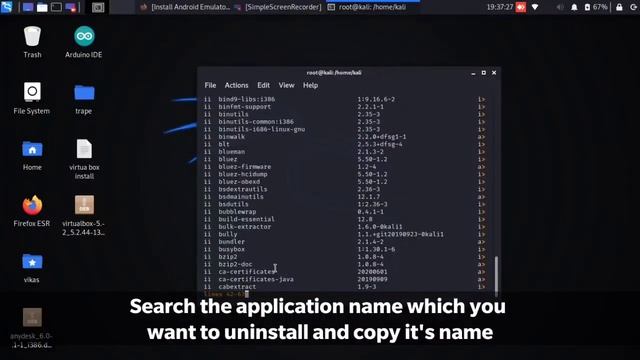640x360 pixels.
Task: Minimize the terminal window
Action: pos(473,73)
